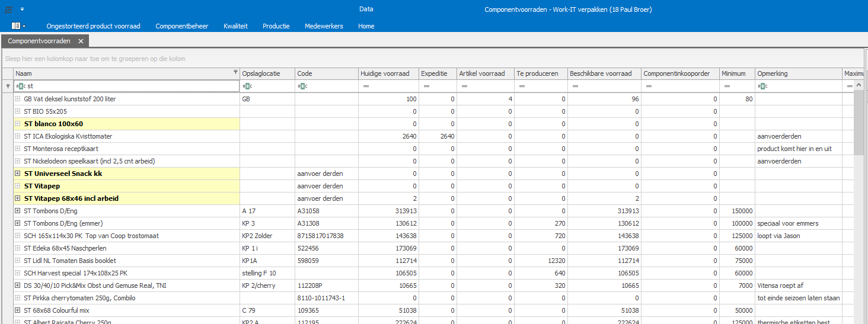The width and height of the screenshot is (868, 324).
Task: Click the equals filter operator under Huidige voorraad
Action: click(366, 86)
